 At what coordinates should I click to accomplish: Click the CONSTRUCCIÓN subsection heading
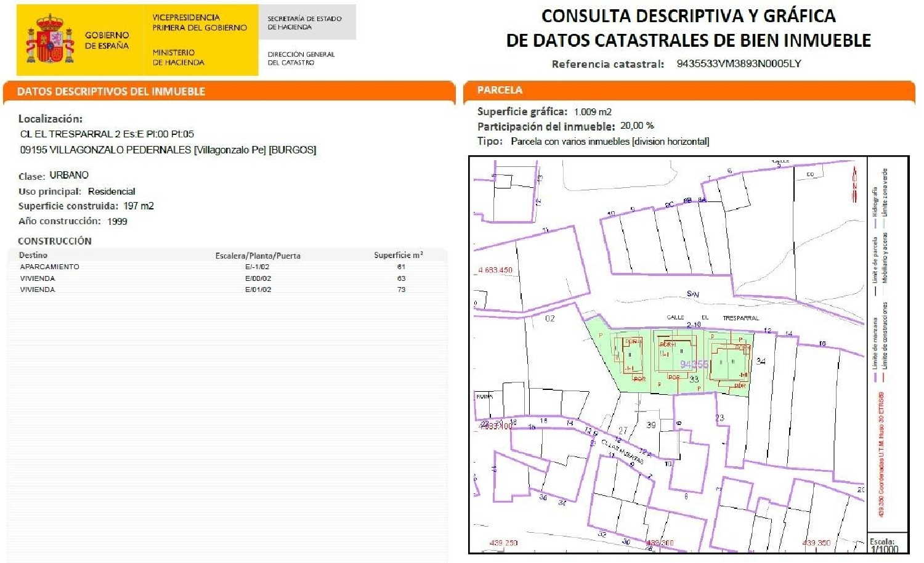(x=55, y=241)
